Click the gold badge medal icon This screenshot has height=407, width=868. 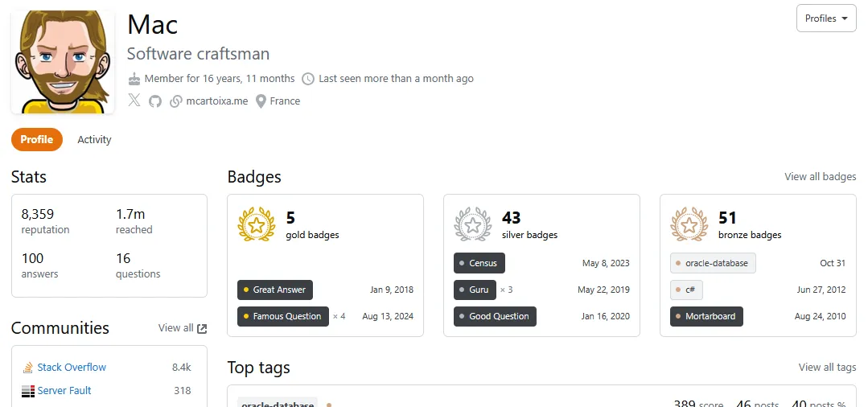257,224
